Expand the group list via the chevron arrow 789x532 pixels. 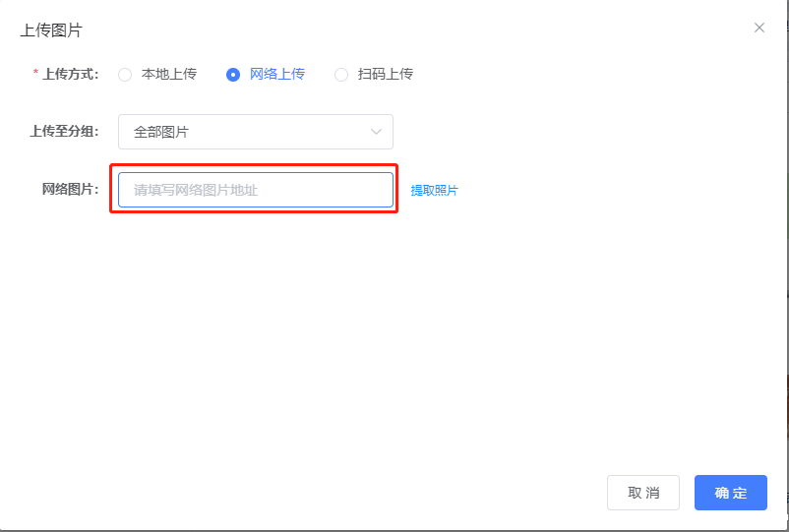[x=376, y=132]
